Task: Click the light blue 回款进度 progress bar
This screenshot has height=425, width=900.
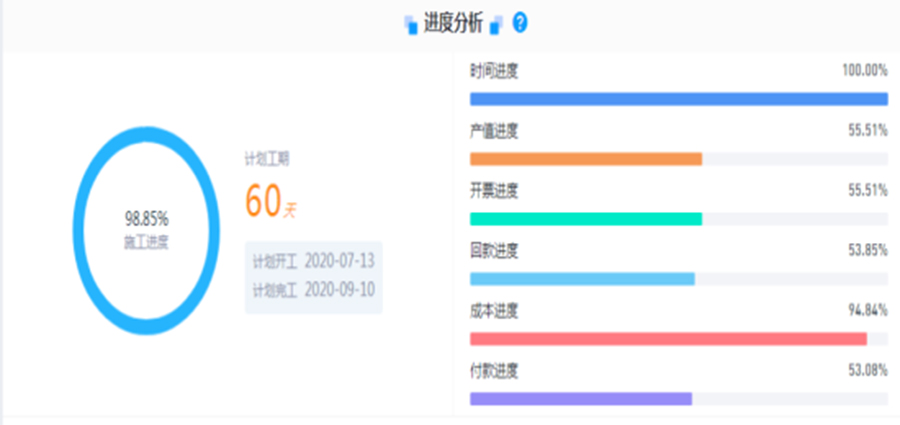Action: (x=581, y=279)
